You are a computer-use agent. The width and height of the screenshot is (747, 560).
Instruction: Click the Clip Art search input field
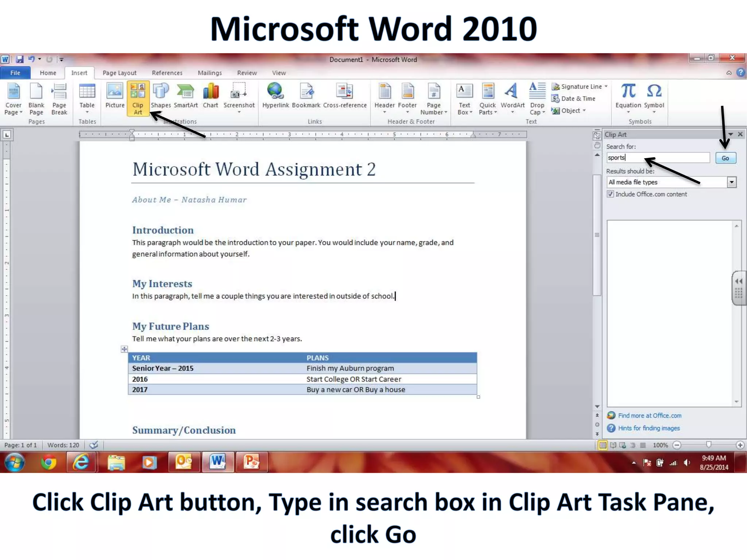click(x=658, y=157)
